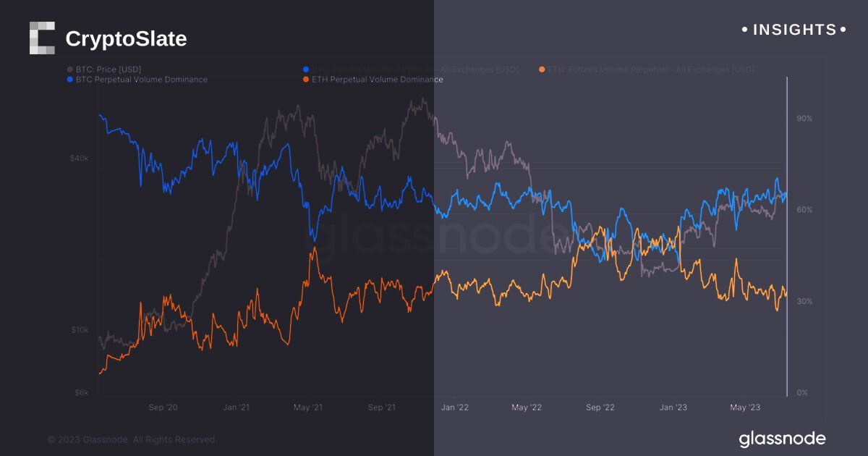Toggle ETH Futures Volume Perpetual legend entry
Image resolution: width=868 pixels, height=456 pixels.
coord(651,69)
